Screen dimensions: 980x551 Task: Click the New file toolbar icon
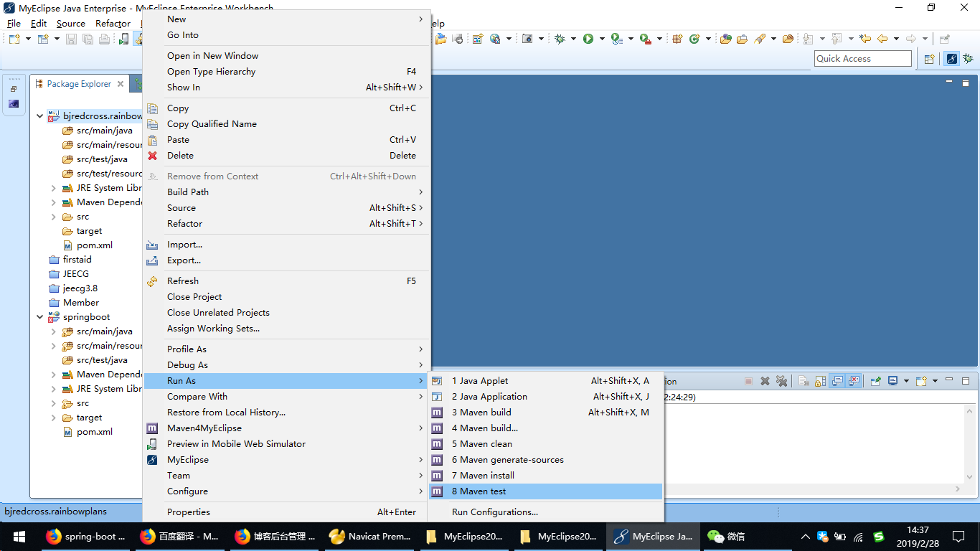tap(14, 39)
